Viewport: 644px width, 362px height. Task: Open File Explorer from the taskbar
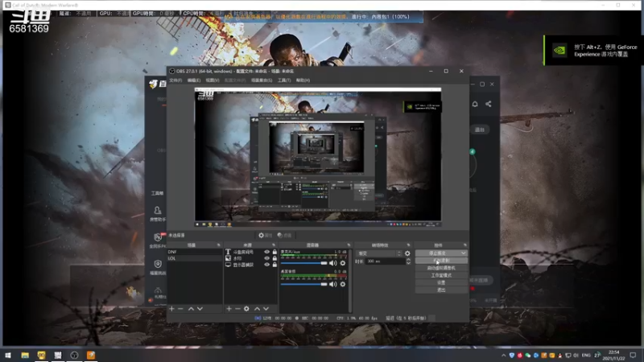coord(25,355)
